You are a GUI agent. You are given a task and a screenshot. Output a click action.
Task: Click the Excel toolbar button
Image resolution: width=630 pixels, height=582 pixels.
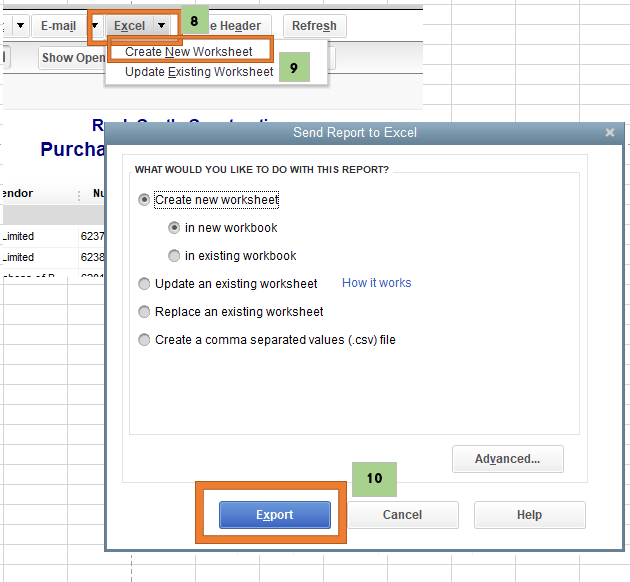coord(129,26)
